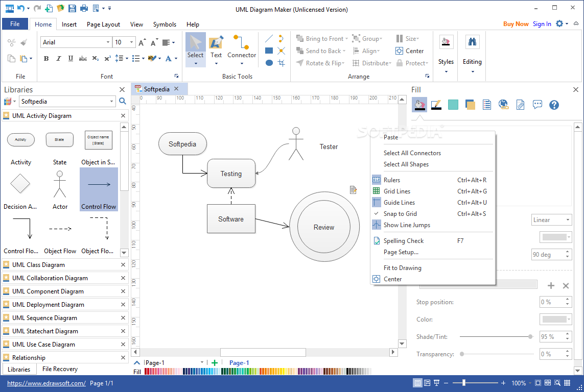This screenshot has width=584, height=392.
Task: Click the Sign In link
Action: (542, 24)
